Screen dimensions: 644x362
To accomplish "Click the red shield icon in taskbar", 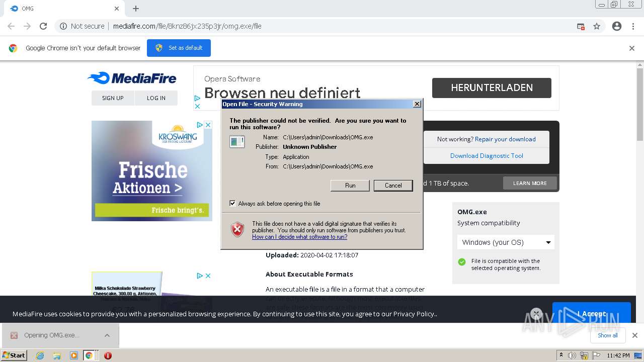I will (x=108, y=355).
